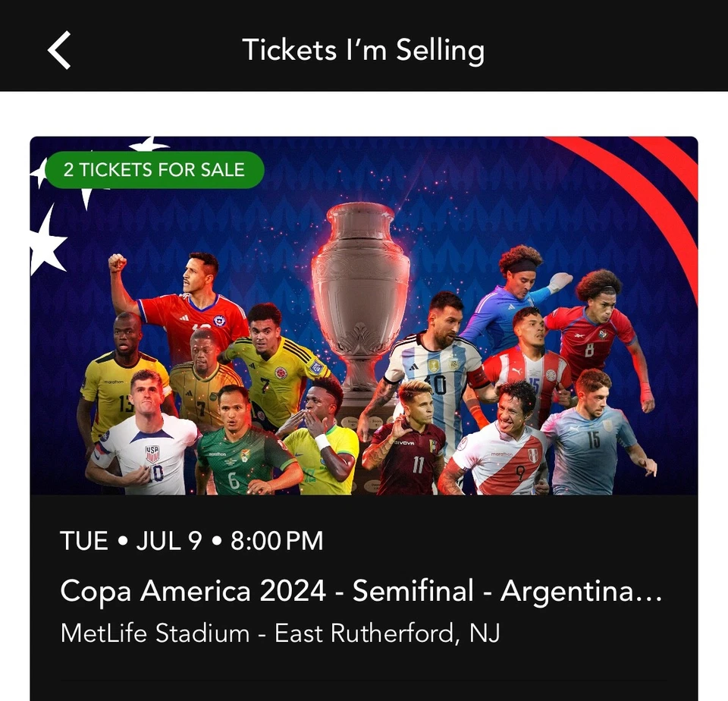Tap the angled back icon beside the title

click(58, 49)
